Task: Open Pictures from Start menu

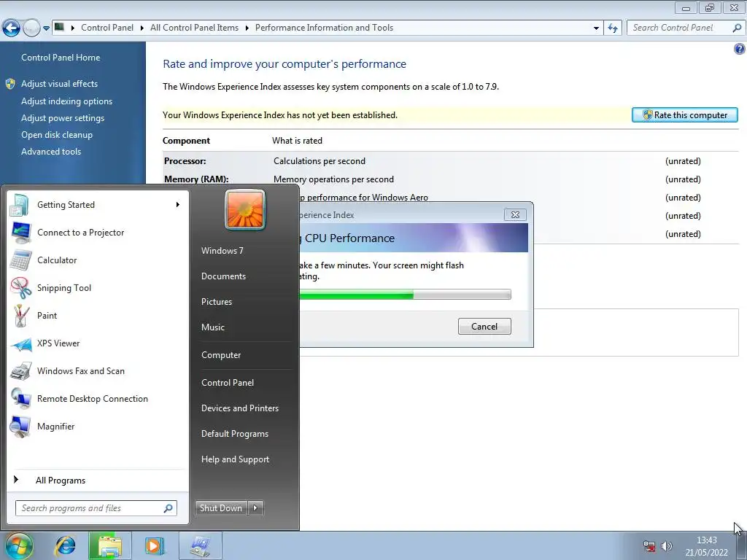Action: (x=216, y=302)
